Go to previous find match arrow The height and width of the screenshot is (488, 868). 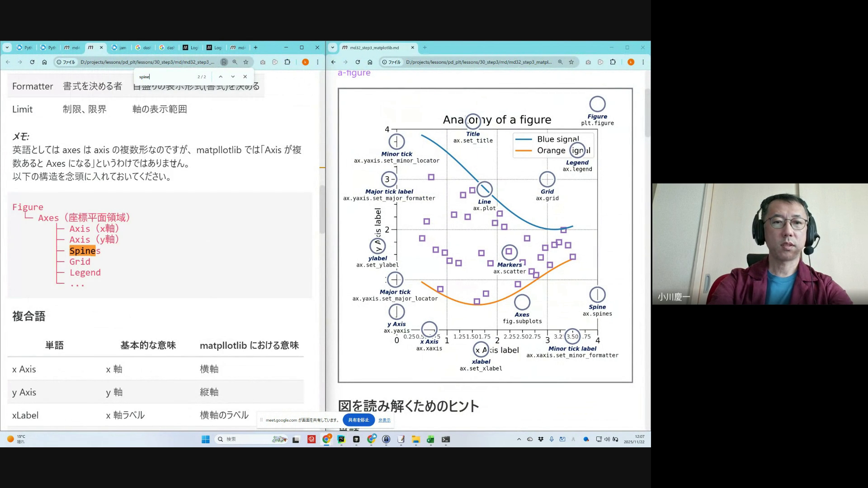[x=221, y=77]
